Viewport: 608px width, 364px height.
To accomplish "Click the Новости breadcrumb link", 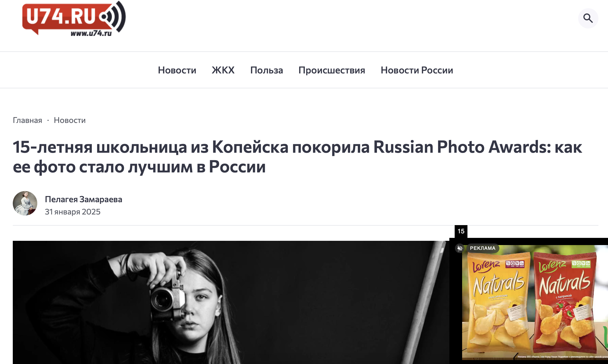I will [70, 120].
